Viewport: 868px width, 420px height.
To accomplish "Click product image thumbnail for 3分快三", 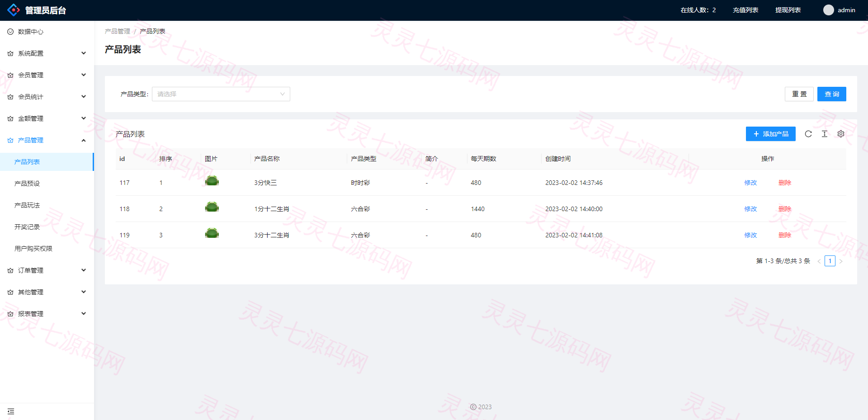I will tap(212, 181).
